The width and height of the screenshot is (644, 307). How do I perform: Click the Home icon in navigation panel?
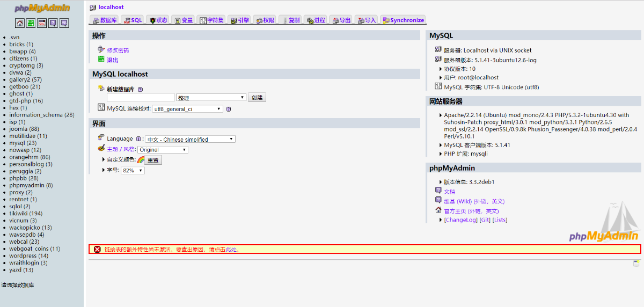point(20,23)
